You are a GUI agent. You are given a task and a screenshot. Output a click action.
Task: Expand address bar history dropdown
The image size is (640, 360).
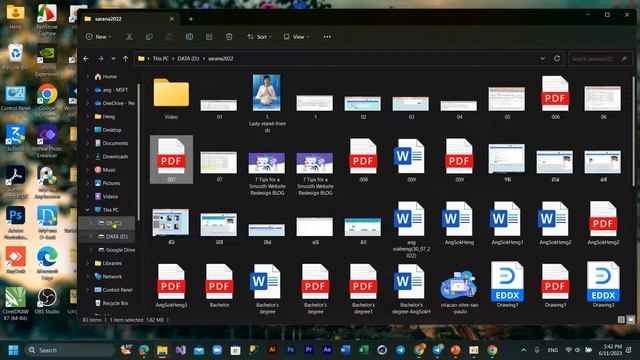(x=542, y=58)
